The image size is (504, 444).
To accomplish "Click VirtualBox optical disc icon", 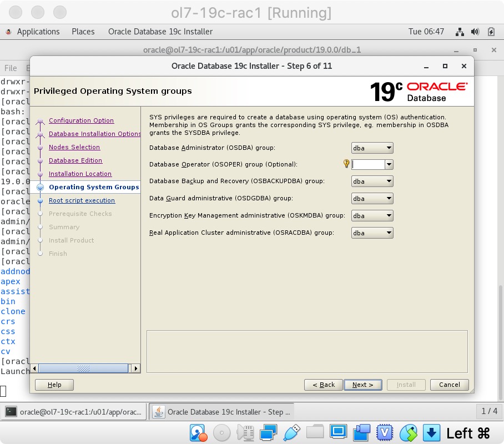I will 221,433.
